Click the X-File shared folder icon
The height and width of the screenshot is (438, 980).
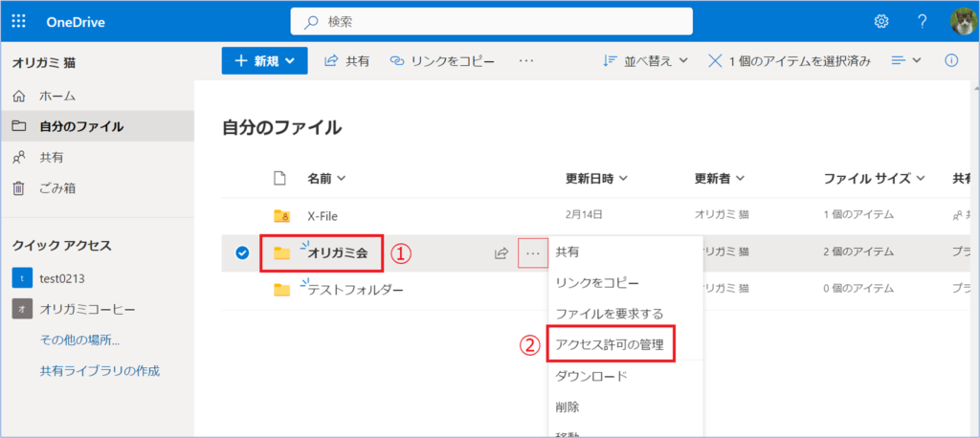[281, 215]
